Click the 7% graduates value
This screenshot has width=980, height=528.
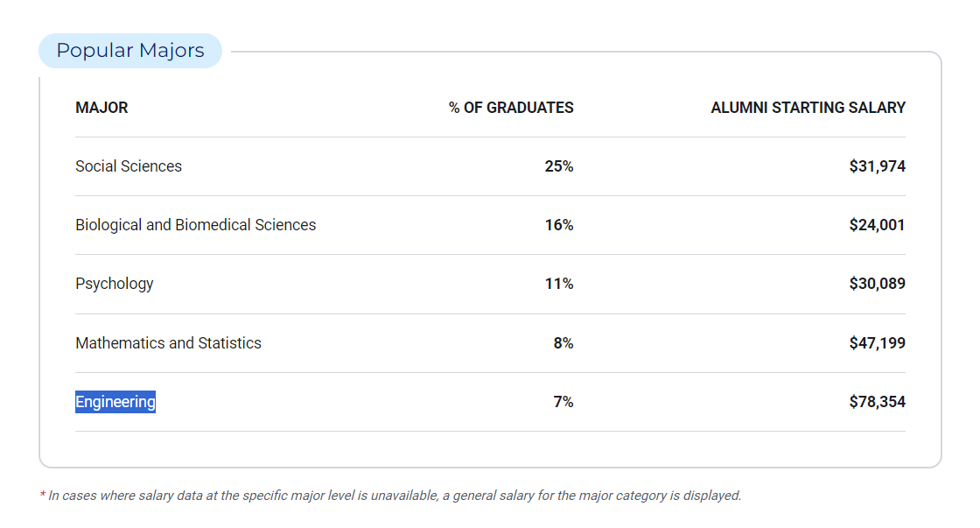pyautogui.click(x=563, y=402)
